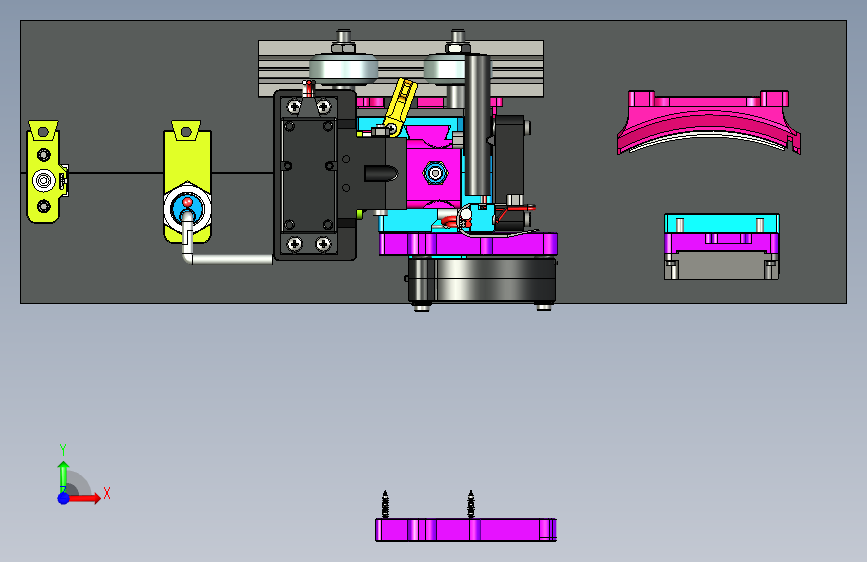This screenshot has width=867, height=562.
Task: Pick the black bullet-shaped pin
Action: pos(381,173)
